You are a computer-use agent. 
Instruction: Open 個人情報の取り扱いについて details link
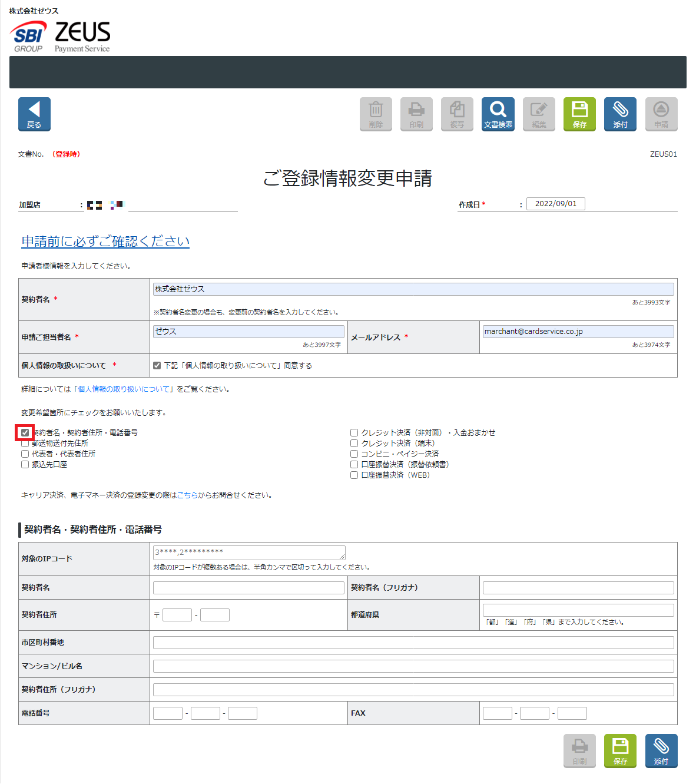[x=124, y=389]
